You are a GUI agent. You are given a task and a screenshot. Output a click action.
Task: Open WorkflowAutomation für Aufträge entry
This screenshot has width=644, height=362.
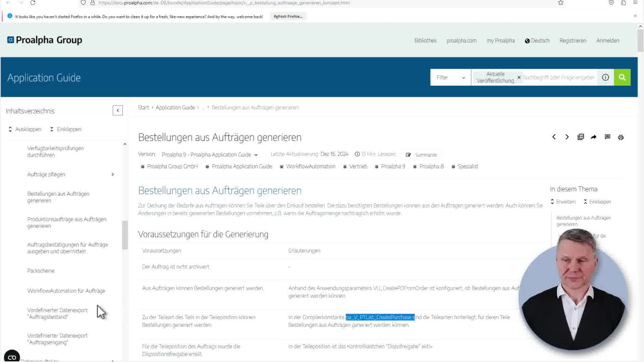click(x=66, y=291)
